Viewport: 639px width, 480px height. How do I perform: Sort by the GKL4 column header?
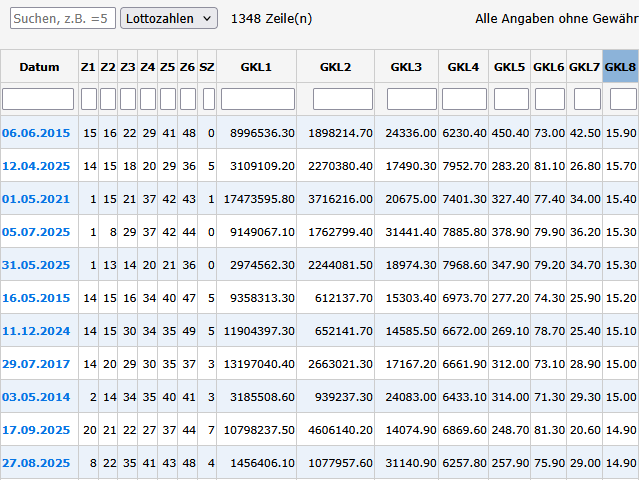(463, 66)
